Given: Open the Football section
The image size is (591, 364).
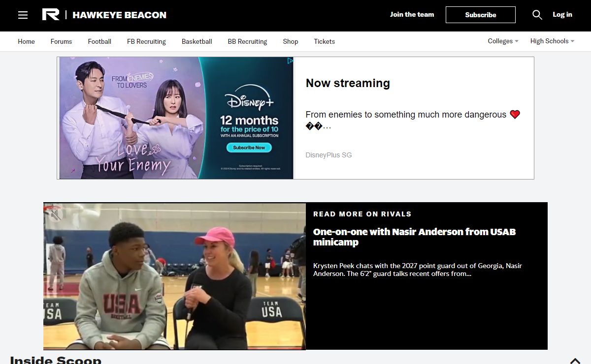Looking at the screenshot, I should point(99,41).
